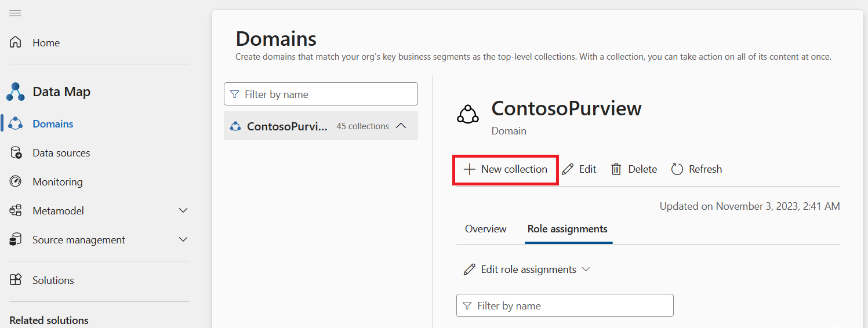Click the Monitoring gauge icon
Screen dimensions: 868x328
[x=16, y=181]
